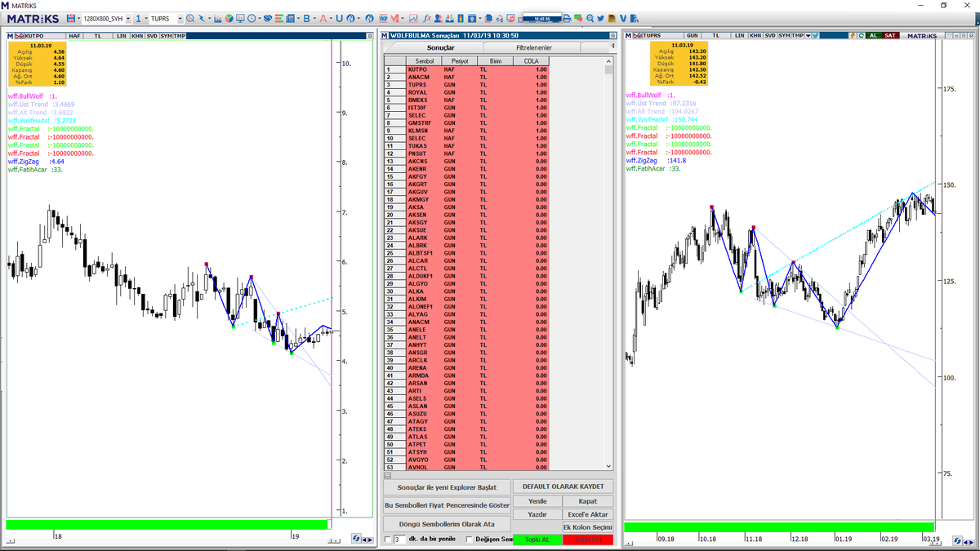This screenshot has width=980, height=551.
Task: Click the magnifier search icon in toolbar
Action: pyautogui.click(x=189, y=19)
